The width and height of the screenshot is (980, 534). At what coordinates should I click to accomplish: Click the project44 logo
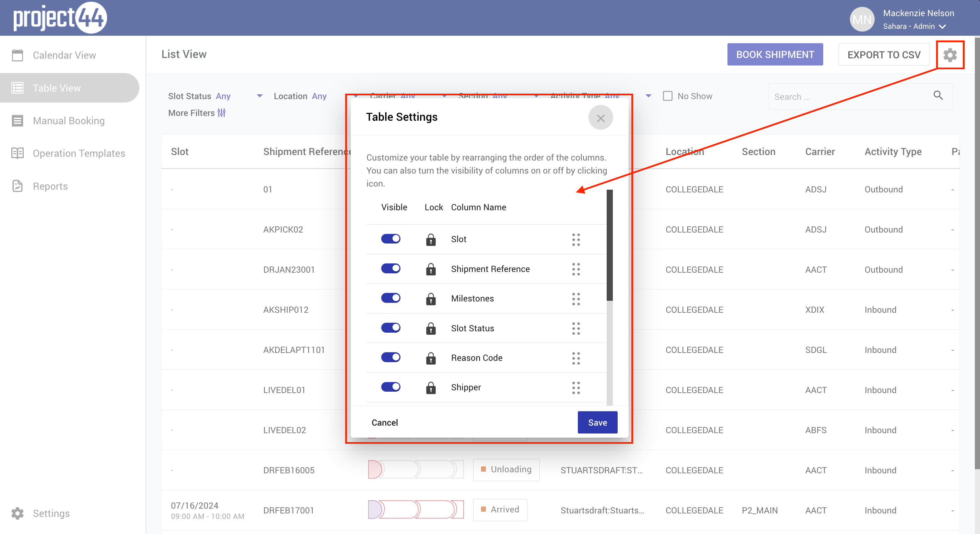[60, 17]
